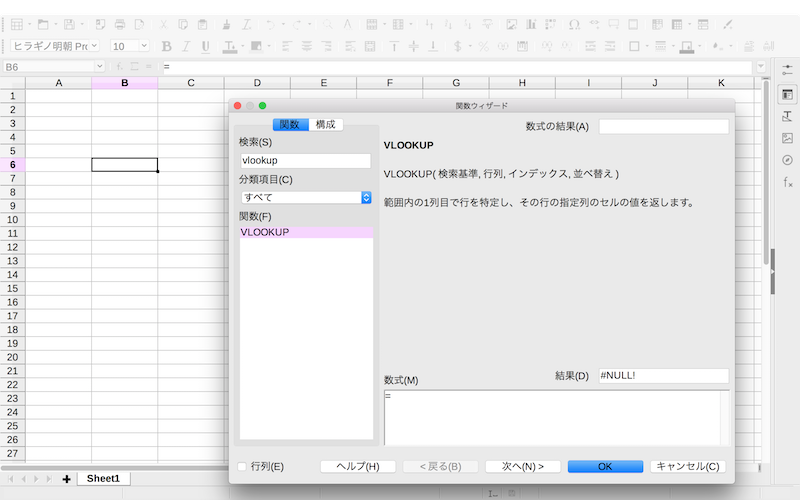Click the New spreadsheet icon in toolbar
This screenshot has width=800, height=500.
(x=17, y=24)
